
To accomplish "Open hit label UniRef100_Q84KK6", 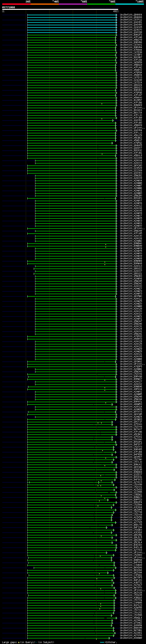I will (x=131, y=17).
